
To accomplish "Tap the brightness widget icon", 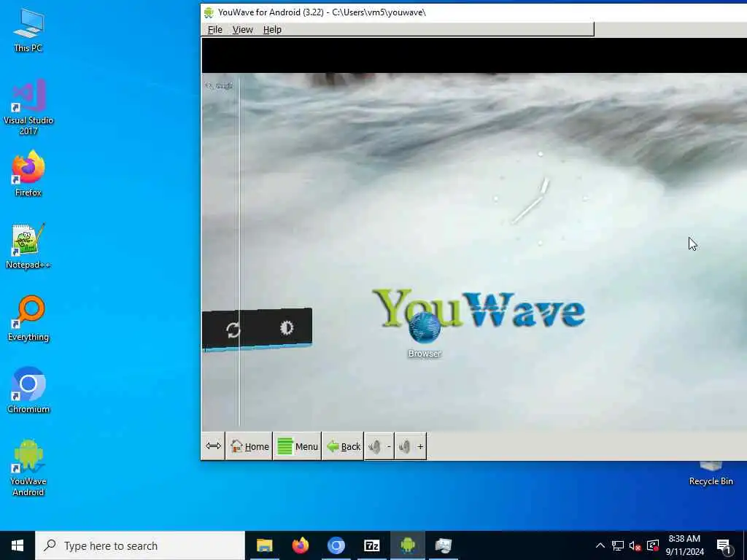I will point(286,327).
